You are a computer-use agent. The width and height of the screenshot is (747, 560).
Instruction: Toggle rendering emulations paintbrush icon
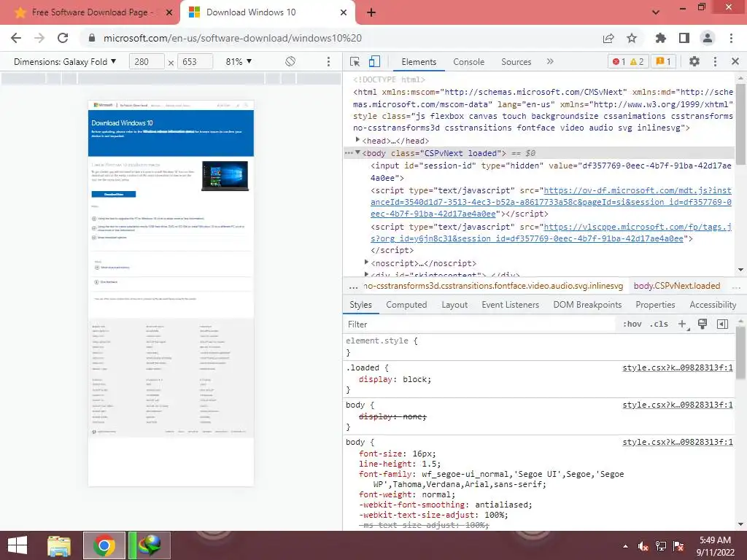point(703,324)
